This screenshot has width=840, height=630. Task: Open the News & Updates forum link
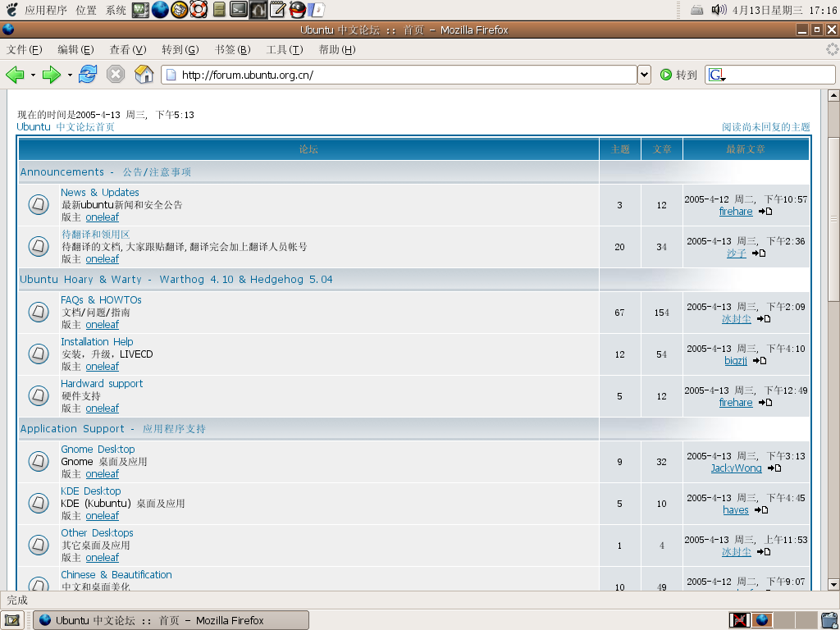99,192
